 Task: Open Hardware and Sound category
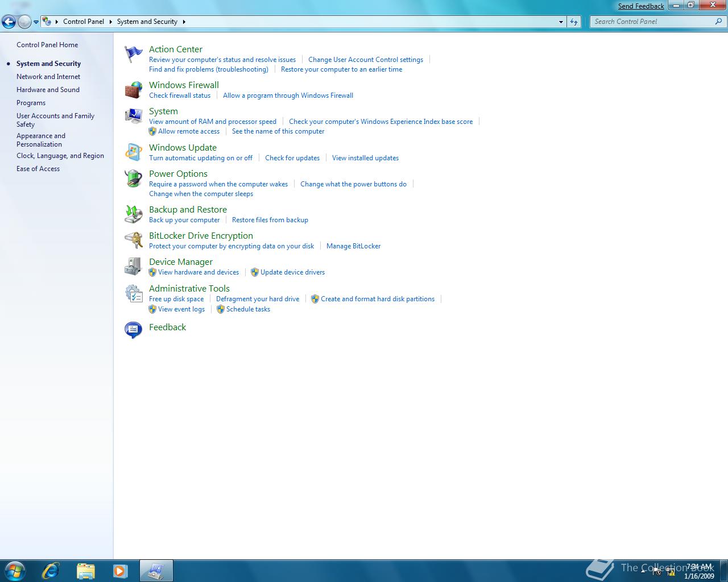(x=48, y=90)
